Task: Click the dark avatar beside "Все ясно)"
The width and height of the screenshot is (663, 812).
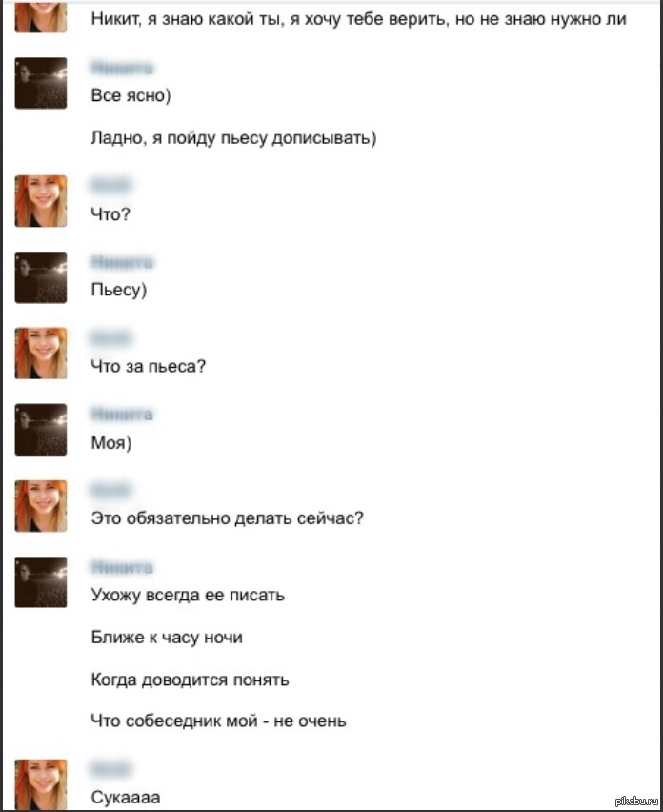Action: point(41,83)
